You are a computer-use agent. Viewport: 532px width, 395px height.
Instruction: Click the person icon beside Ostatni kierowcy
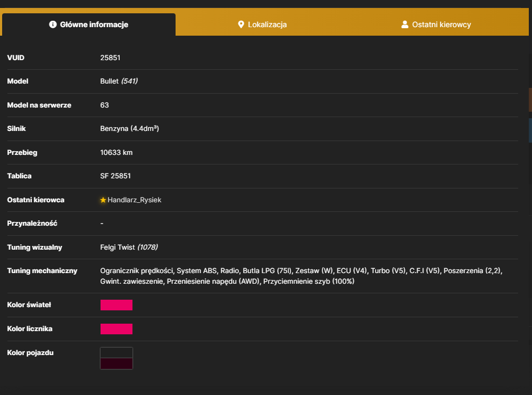pos(404,24)
